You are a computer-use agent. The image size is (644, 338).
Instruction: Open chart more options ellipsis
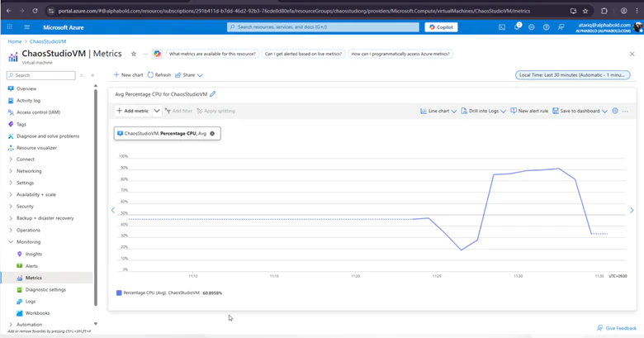625,111
